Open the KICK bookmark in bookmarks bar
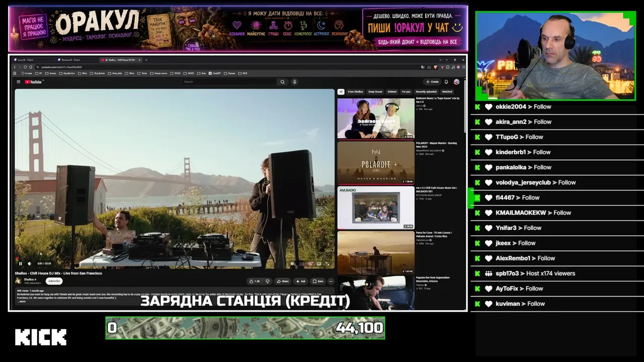Viewport: 644px width, 362px height. [x=243, y=73]
